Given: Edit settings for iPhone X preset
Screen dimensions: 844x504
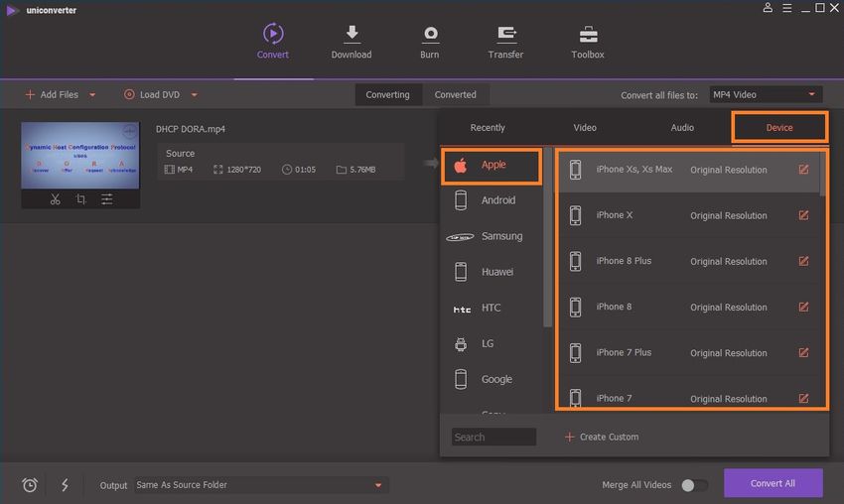Looking at the screenshot, I should [803, 215].
